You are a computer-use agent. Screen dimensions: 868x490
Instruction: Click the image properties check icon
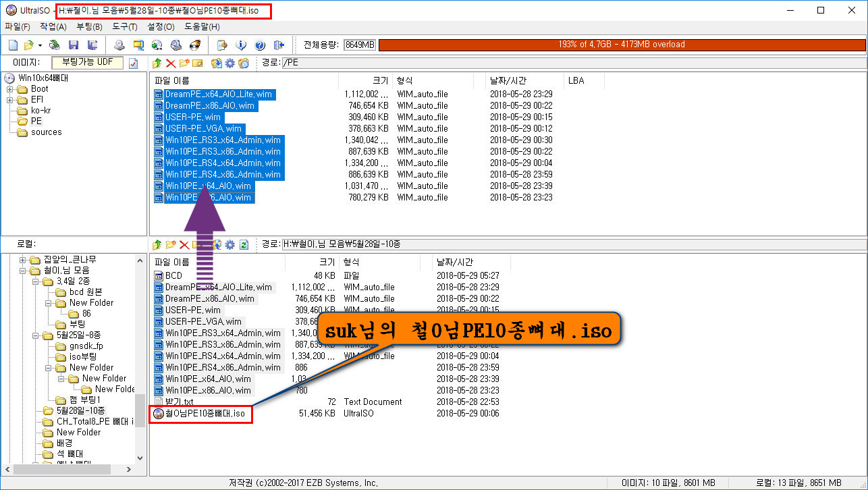tap(133, 63)
